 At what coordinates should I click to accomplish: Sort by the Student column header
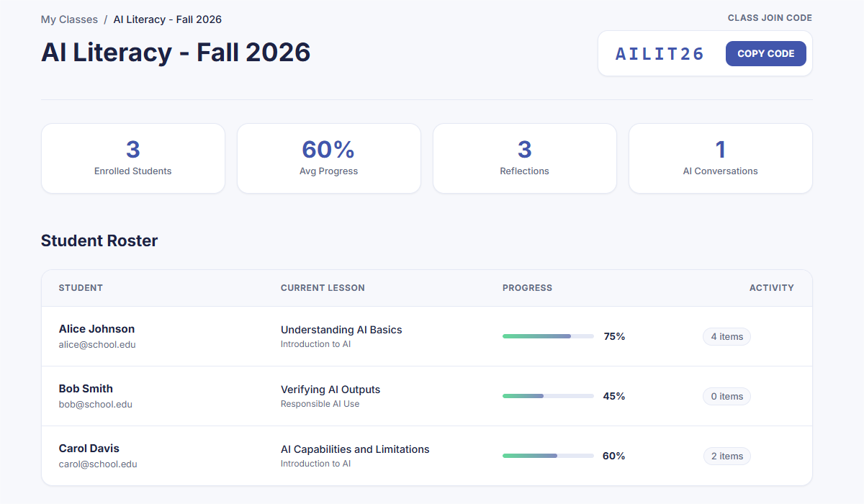coord(81,288)
